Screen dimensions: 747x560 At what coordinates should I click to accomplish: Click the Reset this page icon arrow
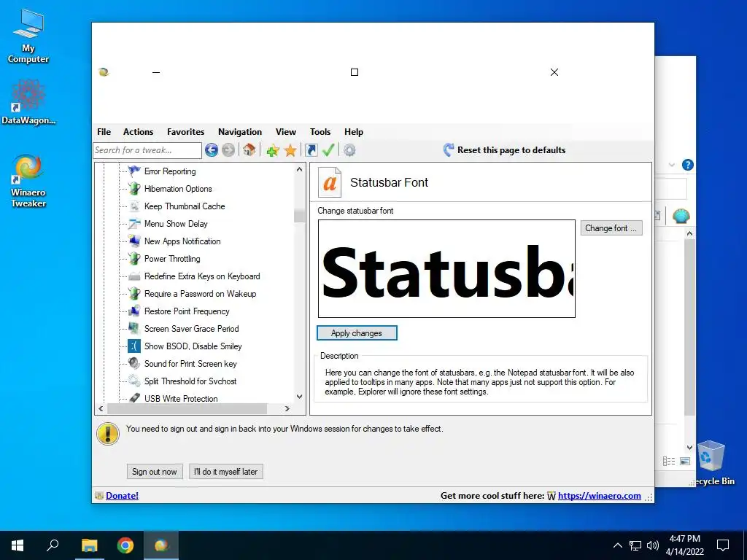click(x=449, y=150)
